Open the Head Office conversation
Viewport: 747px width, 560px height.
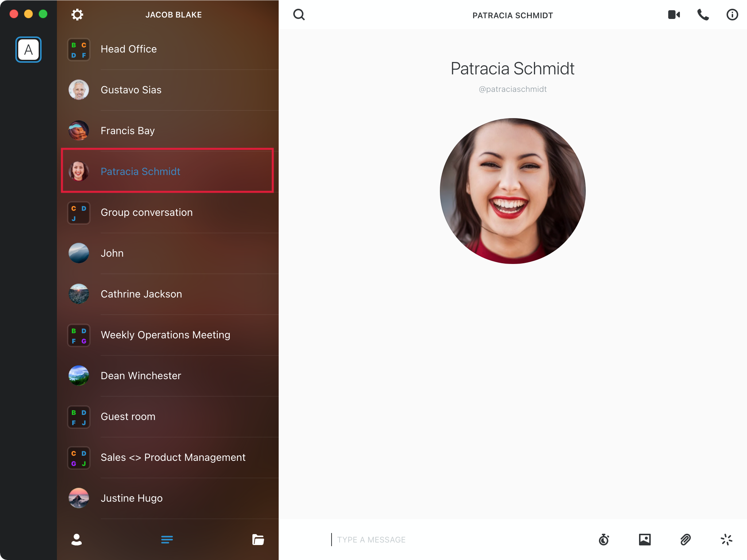click(168, 49)
